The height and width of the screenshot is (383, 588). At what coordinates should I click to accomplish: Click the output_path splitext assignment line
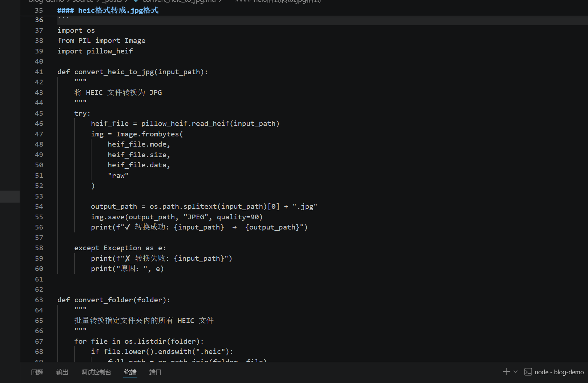pyautogui.click(x=204, y=207)
